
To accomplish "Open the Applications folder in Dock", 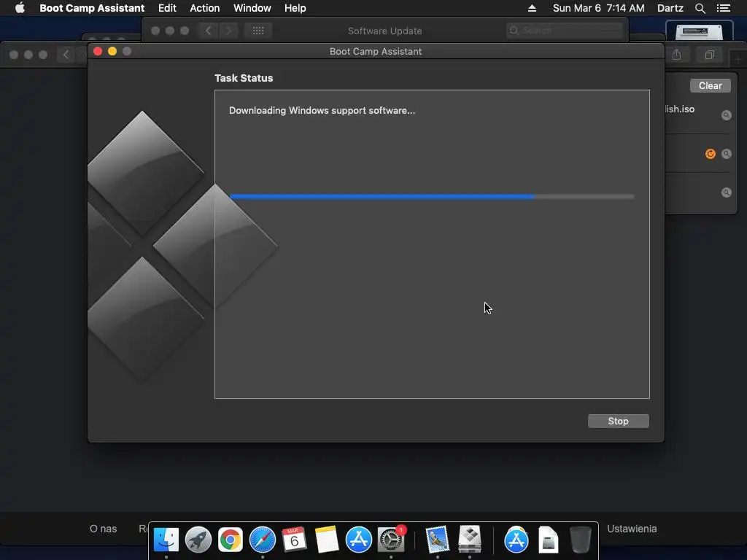I will pos(516,540).
